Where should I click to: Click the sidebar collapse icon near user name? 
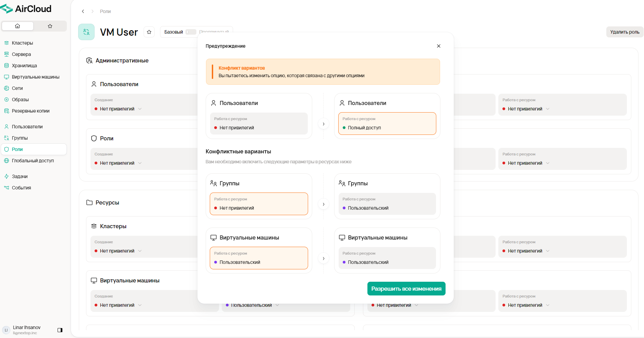(60, 330)
